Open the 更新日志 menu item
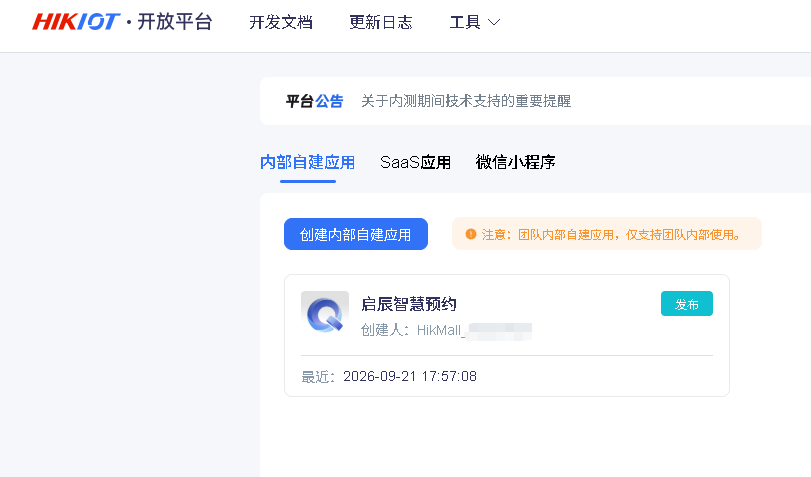The width and height of the screenshot is (811, 477). 381,22
